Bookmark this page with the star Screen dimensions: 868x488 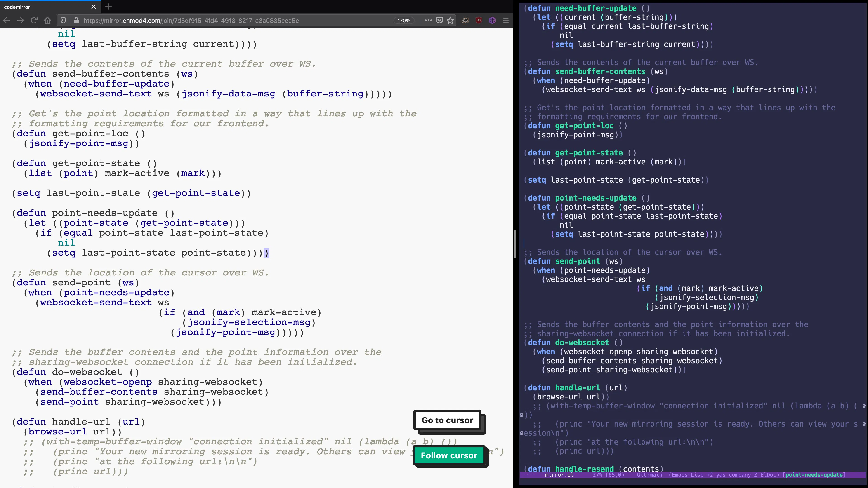(451, 21)
